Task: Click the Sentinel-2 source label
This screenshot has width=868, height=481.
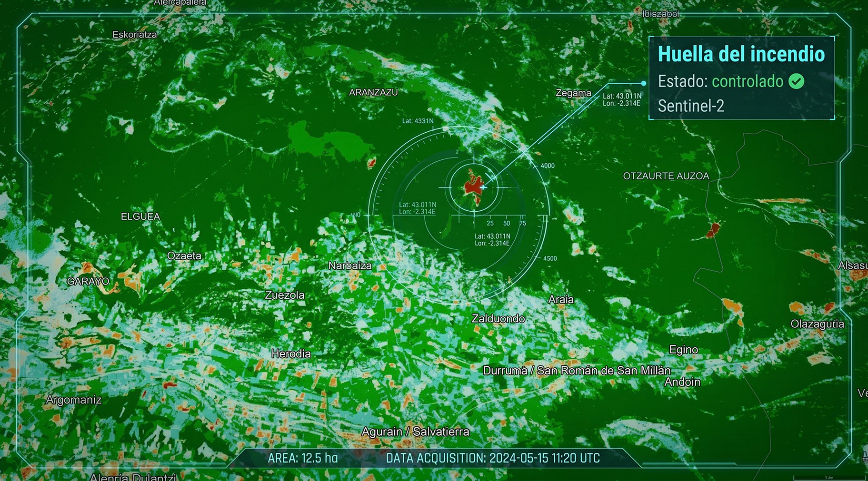Action: [691, 106]
